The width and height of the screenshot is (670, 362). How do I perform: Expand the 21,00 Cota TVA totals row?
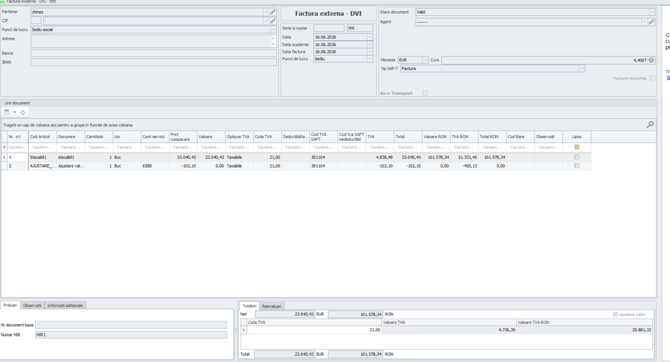pyautogui.click(x=244, y=330)
